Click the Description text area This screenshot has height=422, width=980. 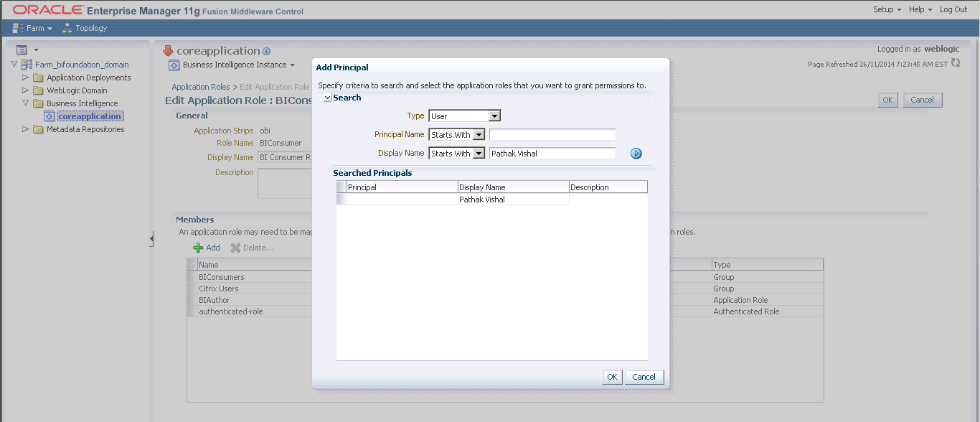click(284, 183)
